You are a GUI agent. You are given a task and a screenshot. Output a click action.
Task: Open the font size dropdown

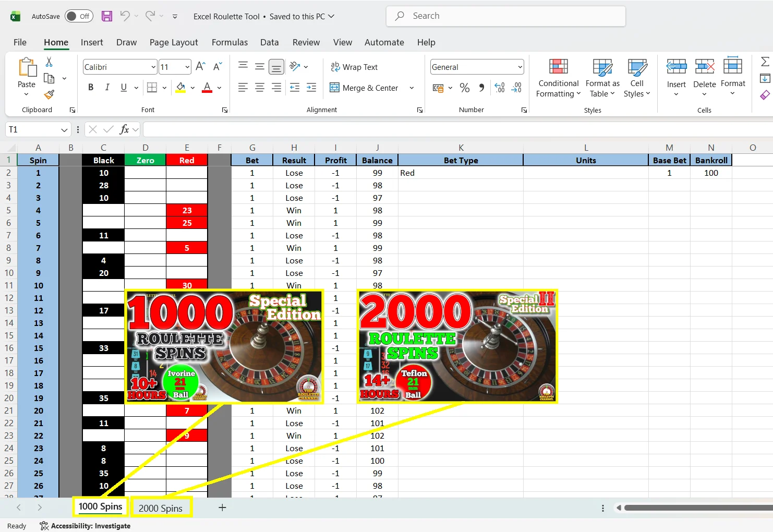(187, 67)
